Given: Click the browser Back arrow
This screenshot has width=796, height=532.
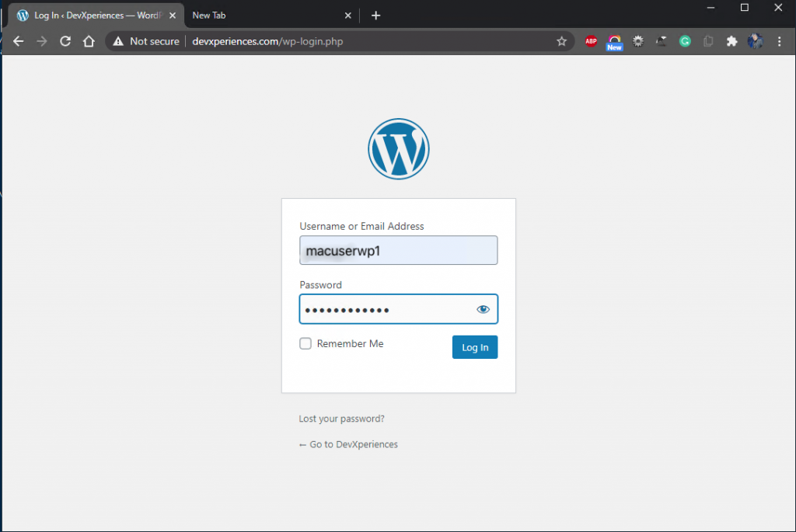Looking at the screenshot, I should pos(19,41).
